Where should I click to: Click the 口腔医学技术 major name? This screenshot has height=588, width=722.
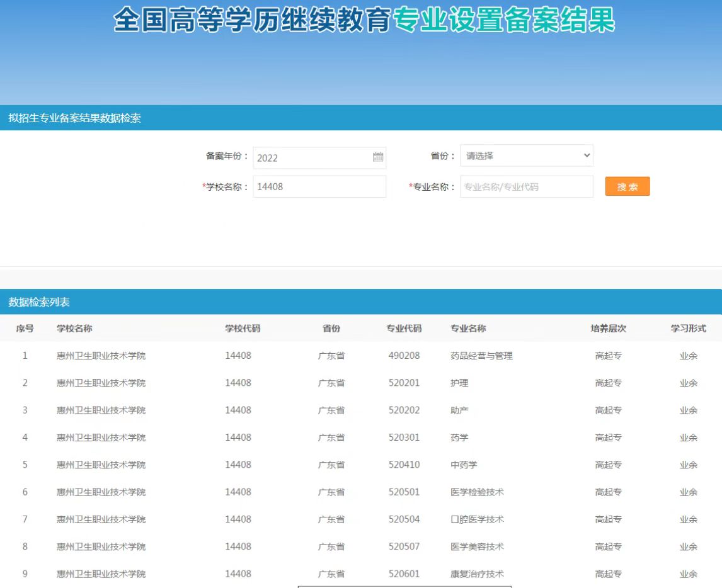477,519
